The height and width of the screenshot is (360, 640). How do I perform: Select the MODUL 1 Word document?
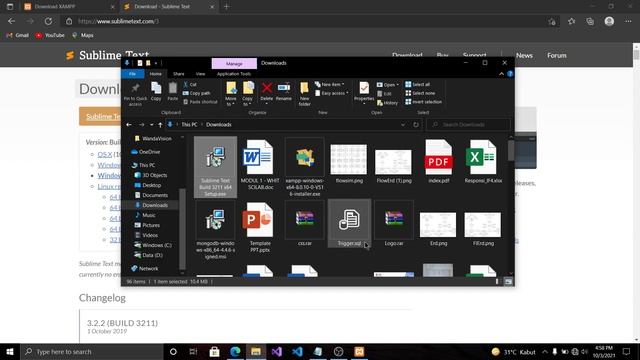pos(260,165)
